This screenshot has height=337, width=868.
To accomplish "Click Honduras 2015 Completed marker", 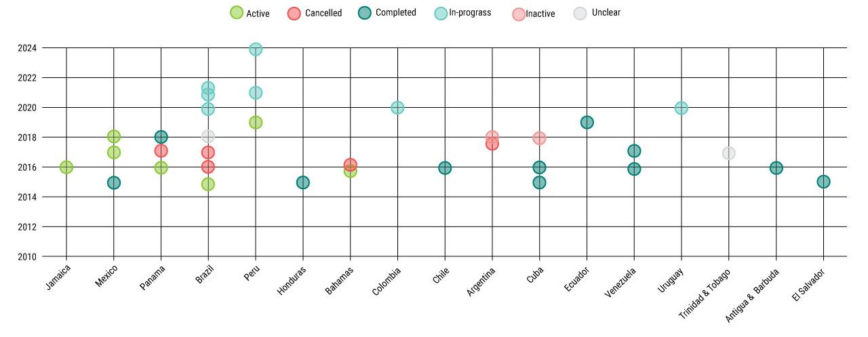I will pyautogui.click(x=303, y=182).
